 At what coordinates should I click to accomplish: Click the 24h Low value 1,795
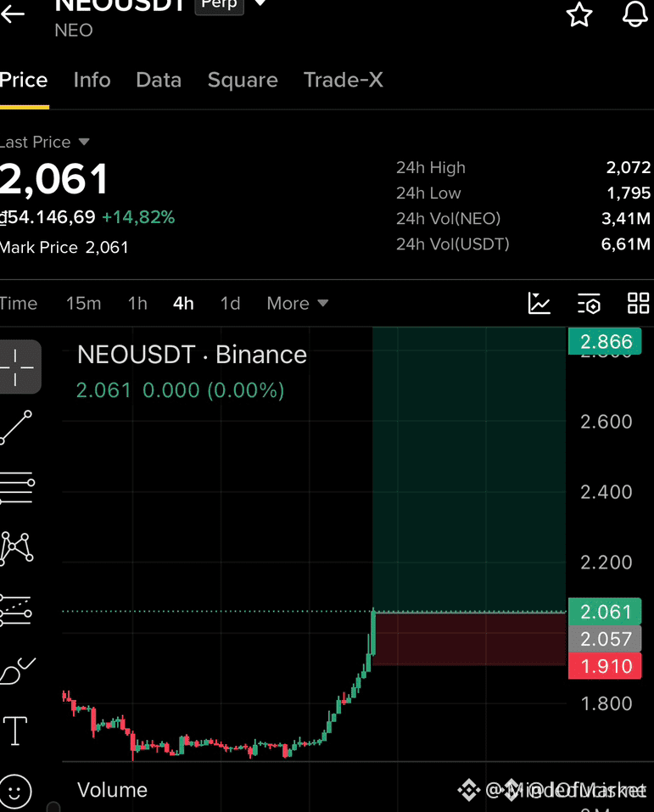pos(629,193)
